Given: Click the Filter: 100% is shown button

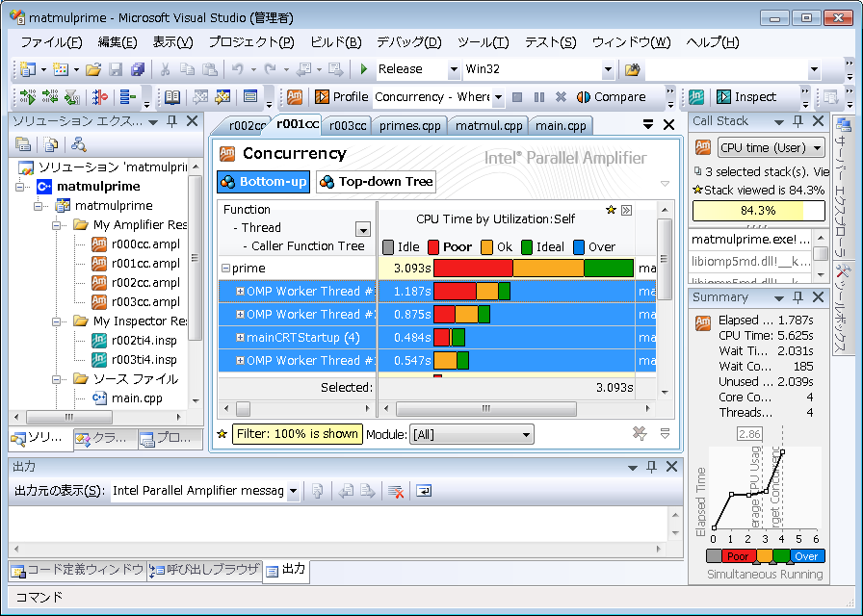Looking at the screenshot, I should coord(298,434).
